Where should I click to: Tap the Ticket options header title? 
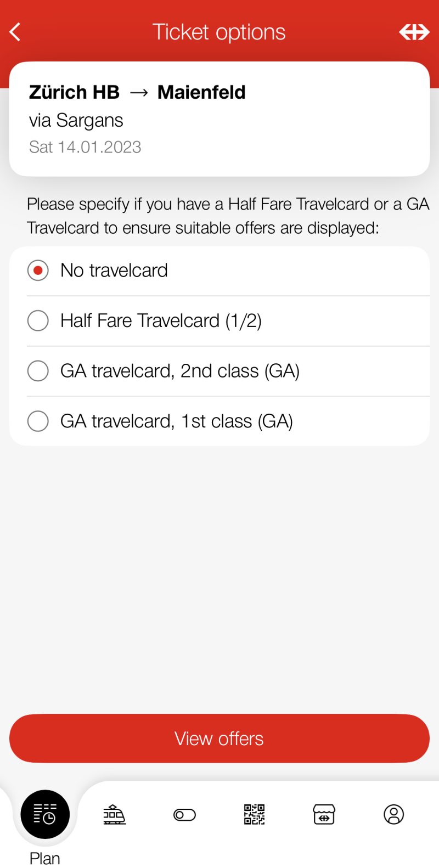[219, 32]
